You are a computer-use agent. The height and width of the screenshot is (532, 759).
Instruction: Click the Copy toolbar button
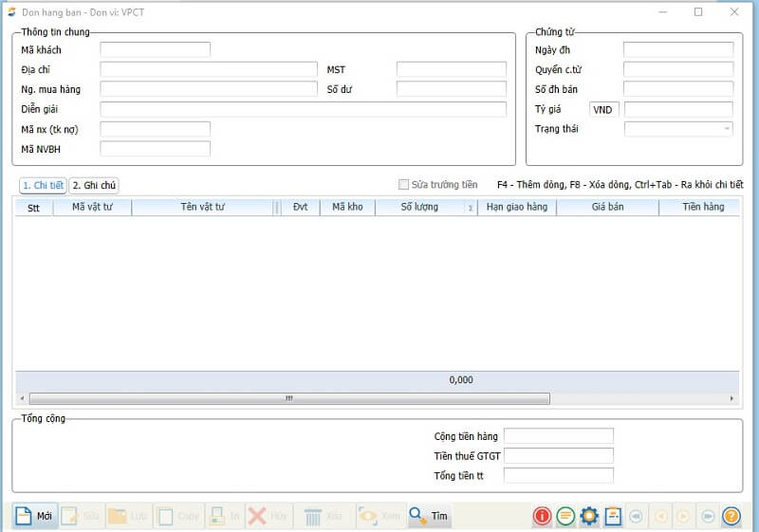[178, 516]
